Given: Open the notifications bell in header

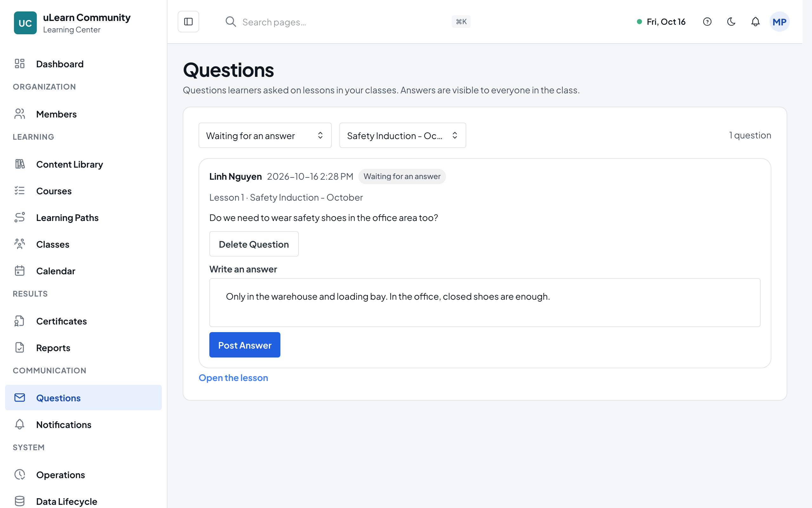Looking at the screenshot, I should coord(755,22).
